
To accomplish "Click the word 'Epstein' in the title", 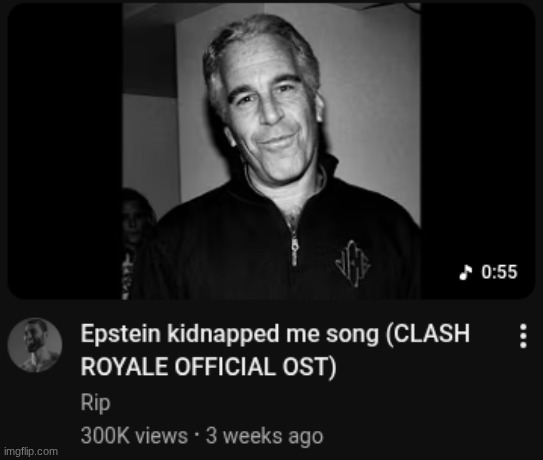I will click(121, 334).
